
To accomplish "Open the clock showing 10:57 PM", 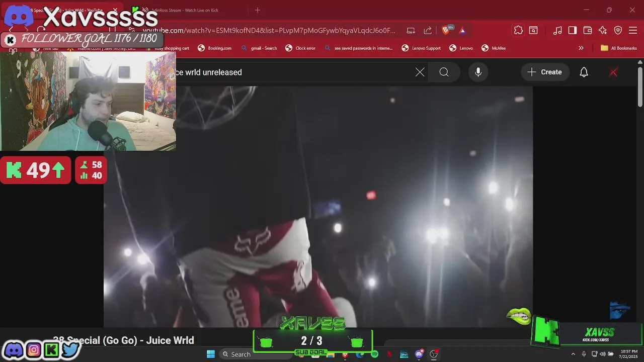I will coord(628,354).
